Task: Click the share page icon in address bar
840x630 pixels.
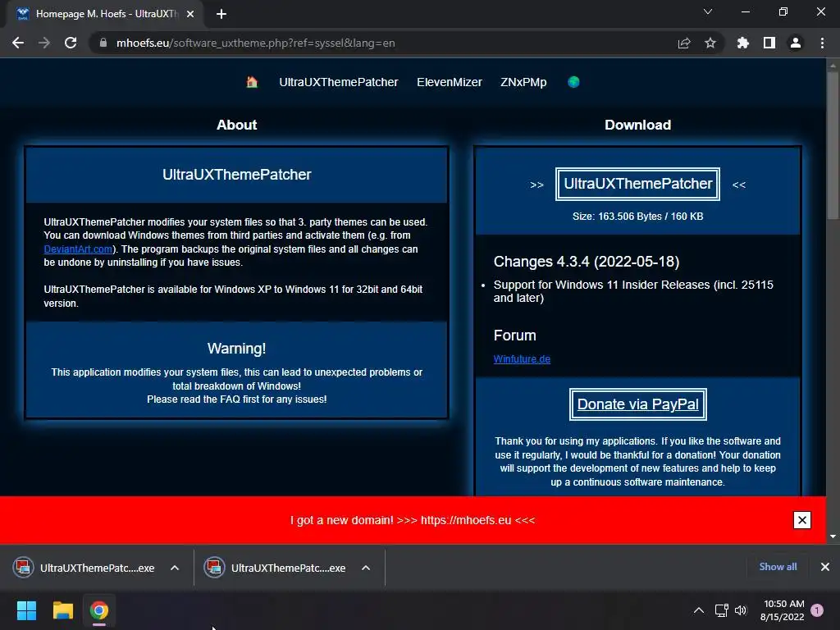Action: pos(684,43)
